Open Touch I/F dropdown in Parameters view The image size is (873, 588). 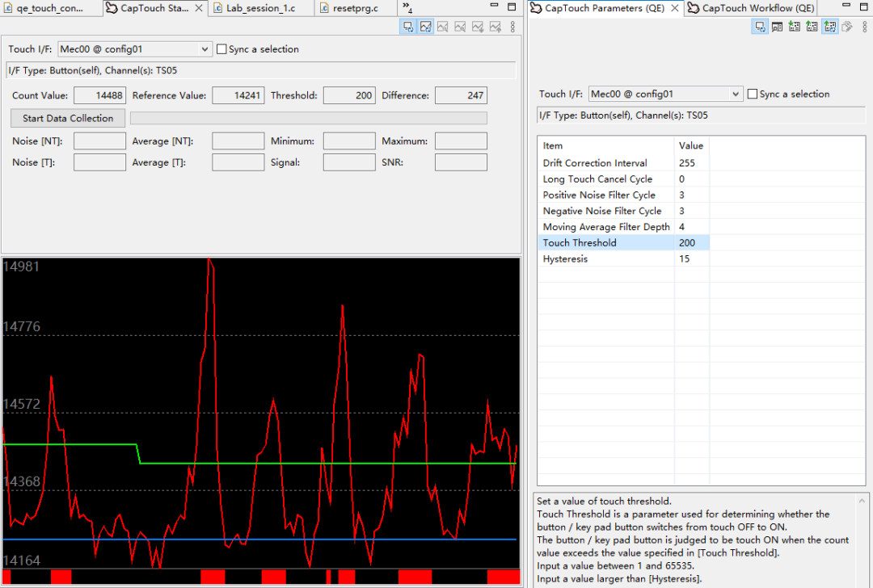tap(735, 94)
